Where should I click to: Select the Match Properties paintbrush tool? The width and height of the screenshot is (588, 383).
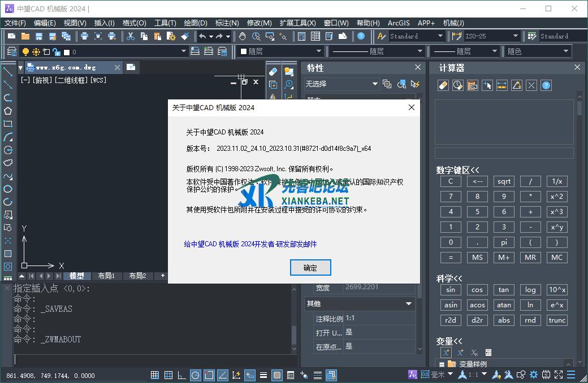(x=185, y=37)
